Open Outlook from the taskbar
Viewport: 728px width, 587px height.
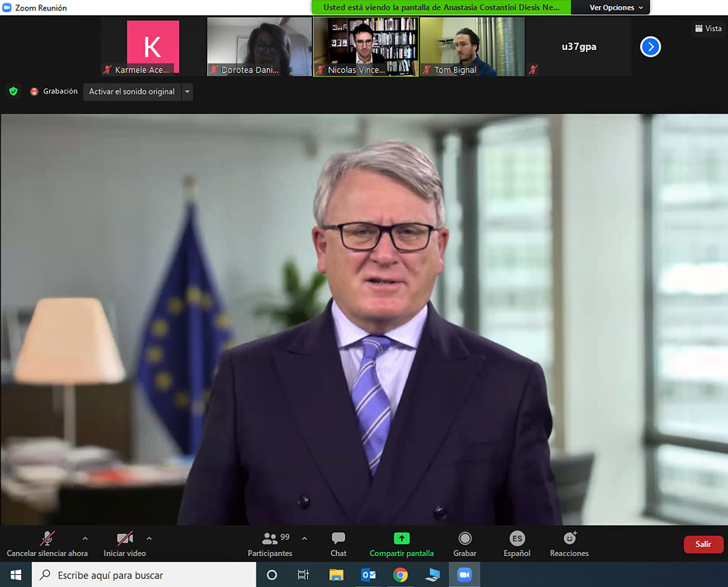369,575
